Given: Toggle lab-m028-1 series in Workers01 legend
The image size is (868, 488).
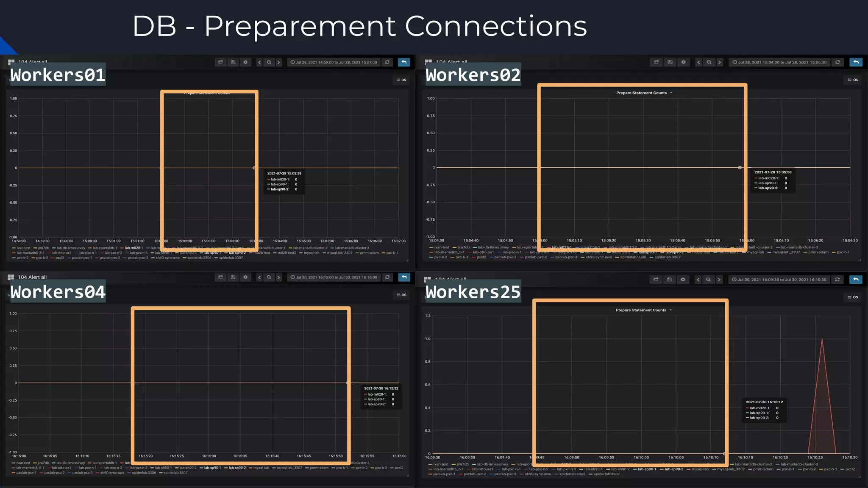Looking at the screenshot, I should [131, 248].
